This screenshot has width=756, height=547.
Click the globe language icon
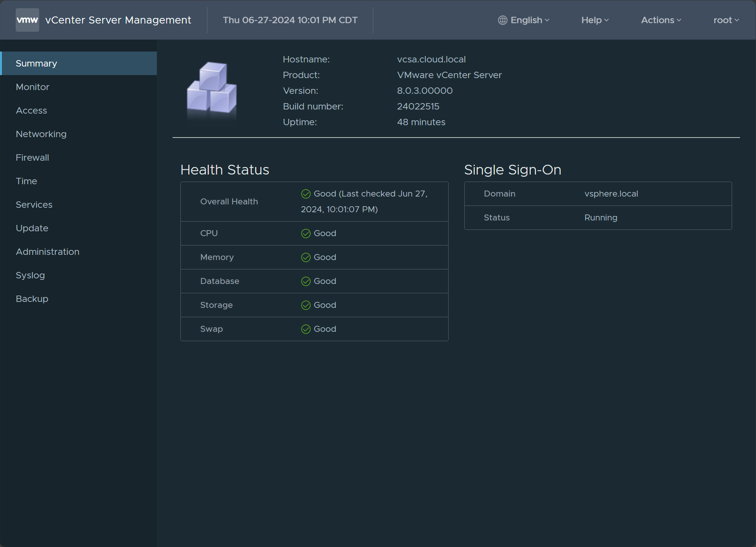(x=502, y=20)
